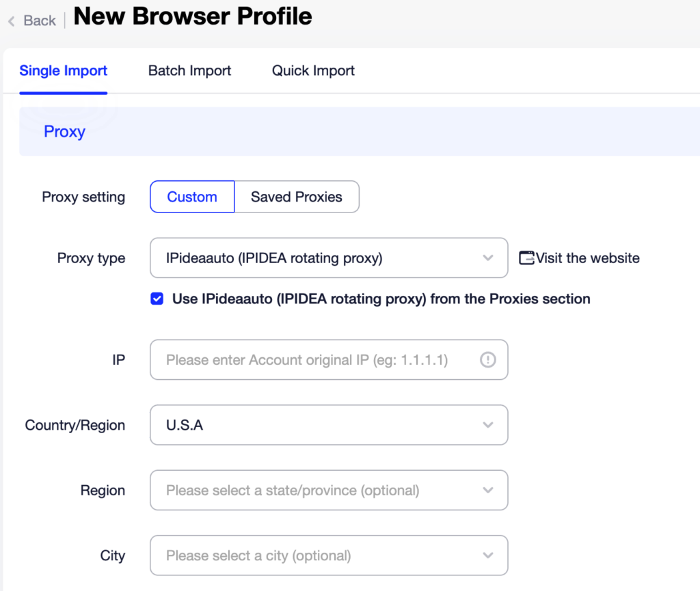
Task: Select the Single Import tab
Action: click(x=64, y=70)
